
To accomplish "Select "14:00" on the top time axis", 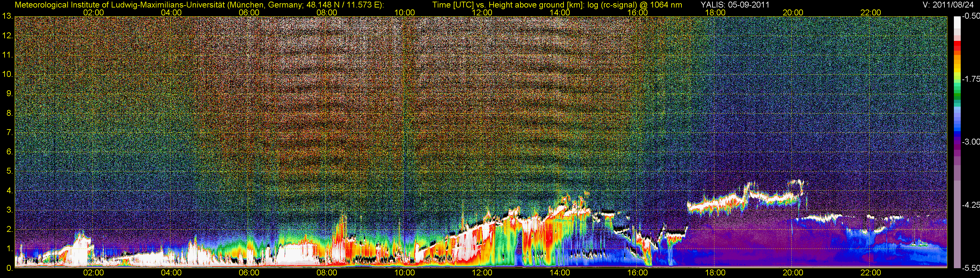I will click(x=560, y=12).
